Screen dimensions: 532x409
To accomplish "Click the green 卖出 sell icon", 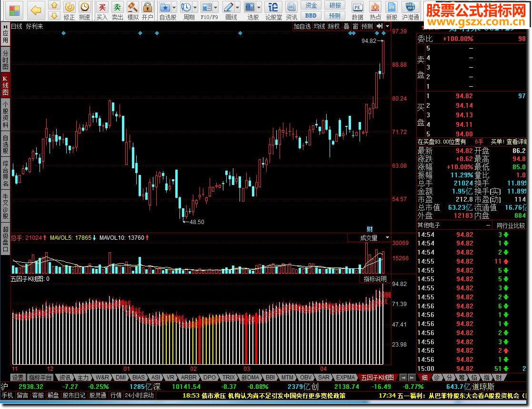I will [117, 7].
